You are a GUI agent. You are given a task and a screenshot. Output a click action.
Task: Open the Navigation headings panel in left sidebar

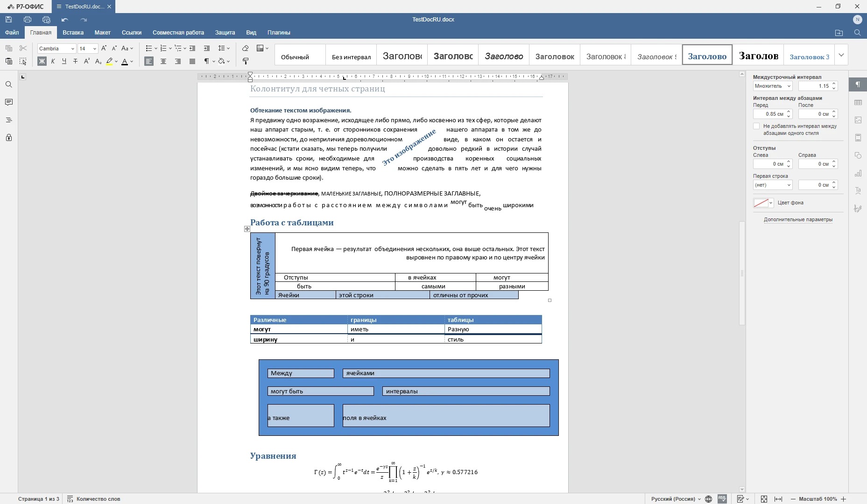pyautogui.click(x=8, y=120)
